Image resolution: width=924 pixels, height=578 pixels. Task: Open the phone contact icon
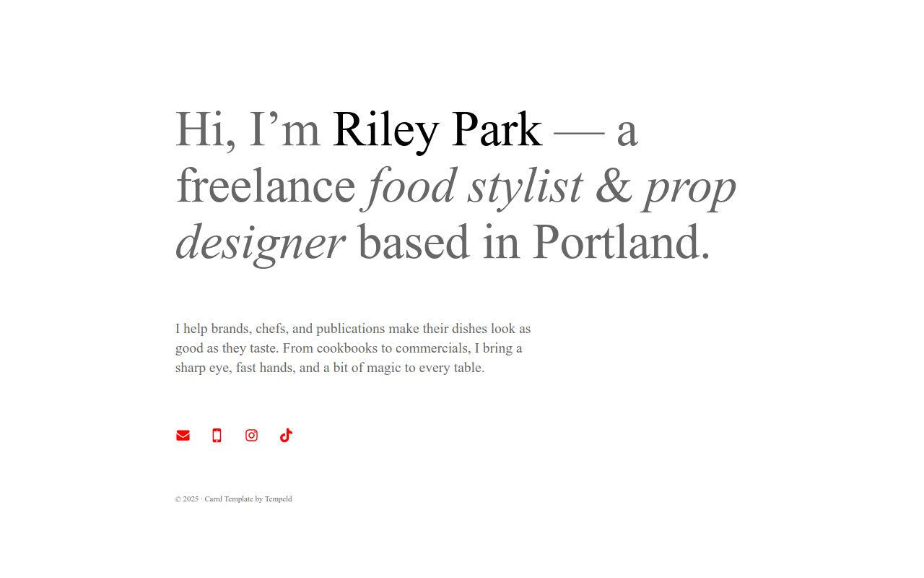(217, 435)
